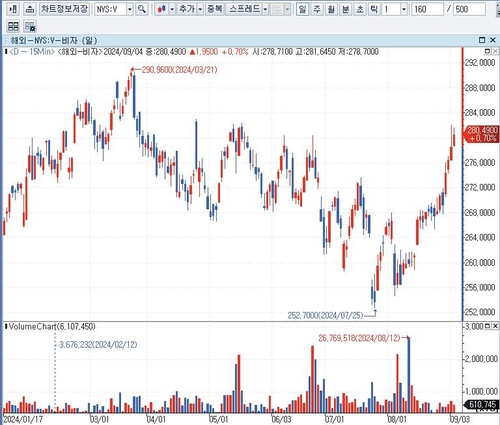
Task: Expand the NYS:V symbol dropdown
Action: coord(130,9)
